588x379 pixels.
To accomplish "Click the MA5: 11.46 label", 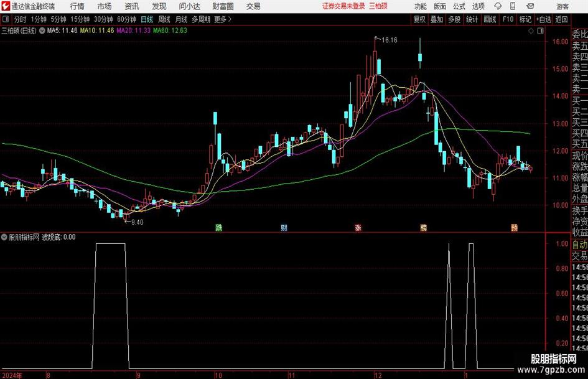I will click(x=62, y=30).
